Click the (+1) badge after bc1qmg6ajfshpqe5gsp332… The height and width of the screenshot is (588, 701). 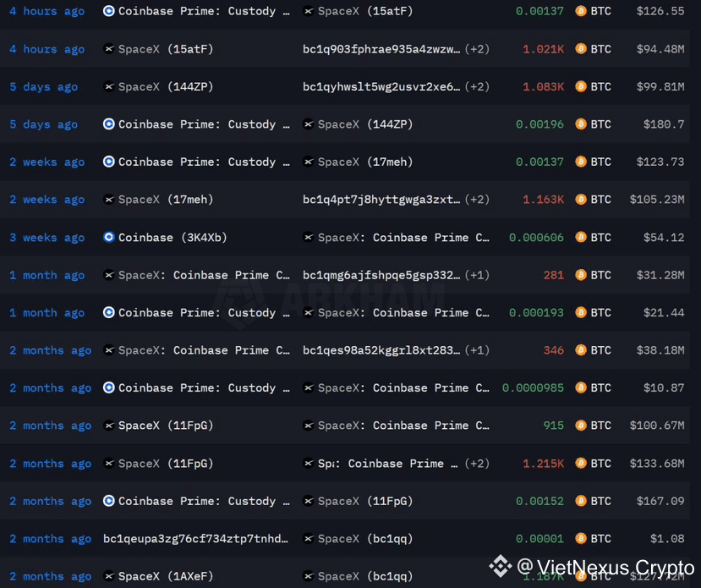pos(477,275)
